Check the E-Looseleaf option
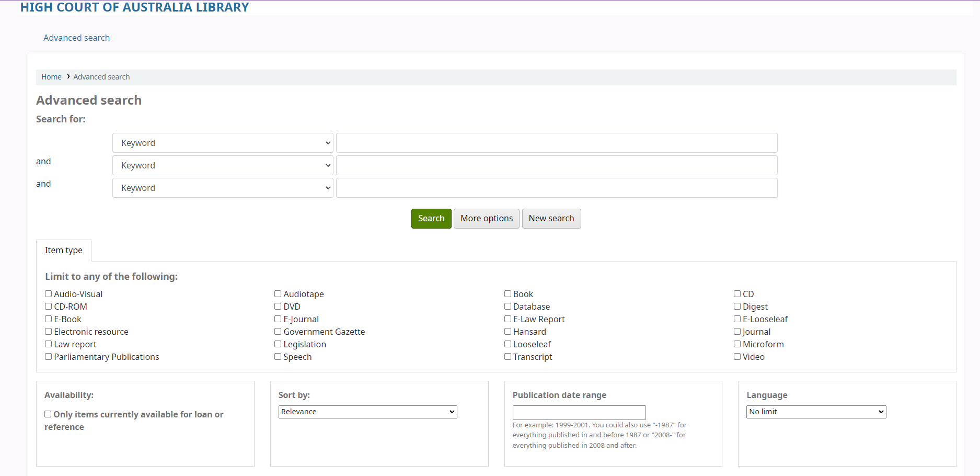Viewport: 980px width, 476px height. click(x=737, y=319)
